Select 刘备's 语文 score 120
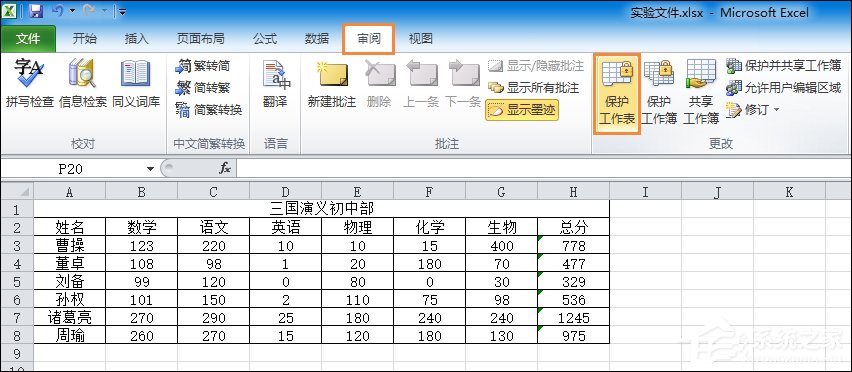This screenshot has width=852, height=372. tap(214, 281)
